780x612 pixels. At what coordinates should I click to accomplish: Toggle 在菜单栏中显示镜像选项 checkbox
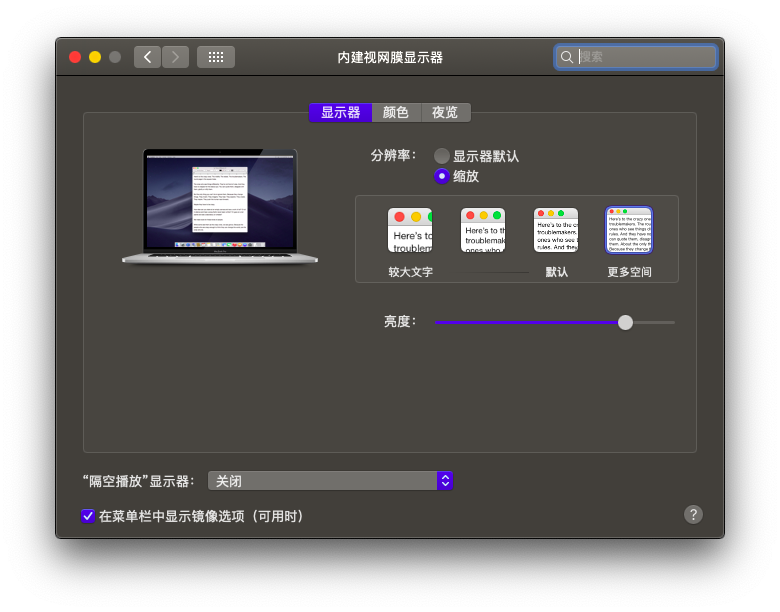click(88, 516)
